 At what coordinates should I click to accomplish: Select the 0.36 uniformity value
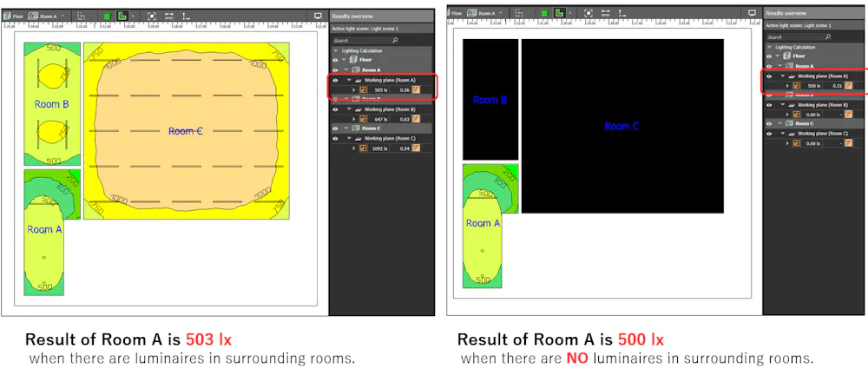(404, 90)
